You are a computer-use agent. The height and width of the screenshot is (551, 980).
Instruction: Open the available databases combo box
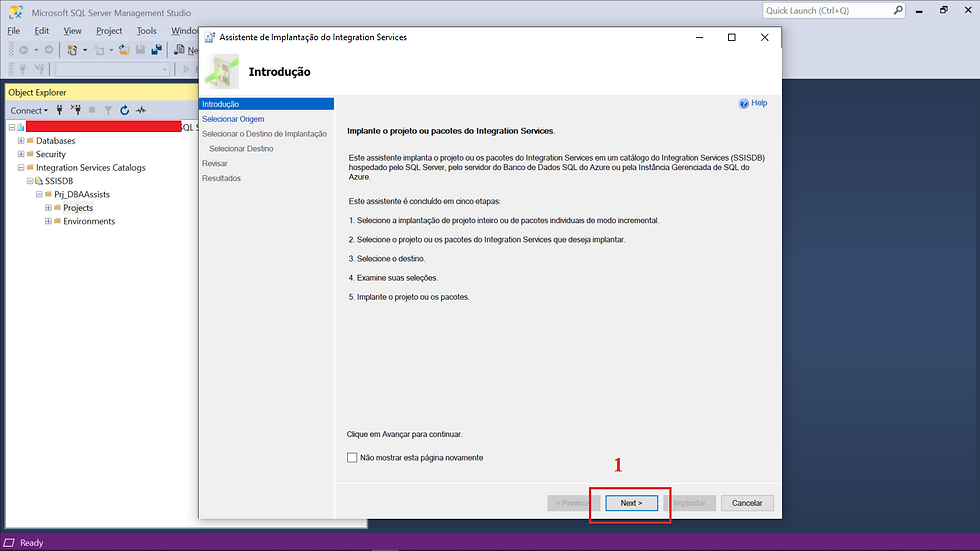(112, 69)
